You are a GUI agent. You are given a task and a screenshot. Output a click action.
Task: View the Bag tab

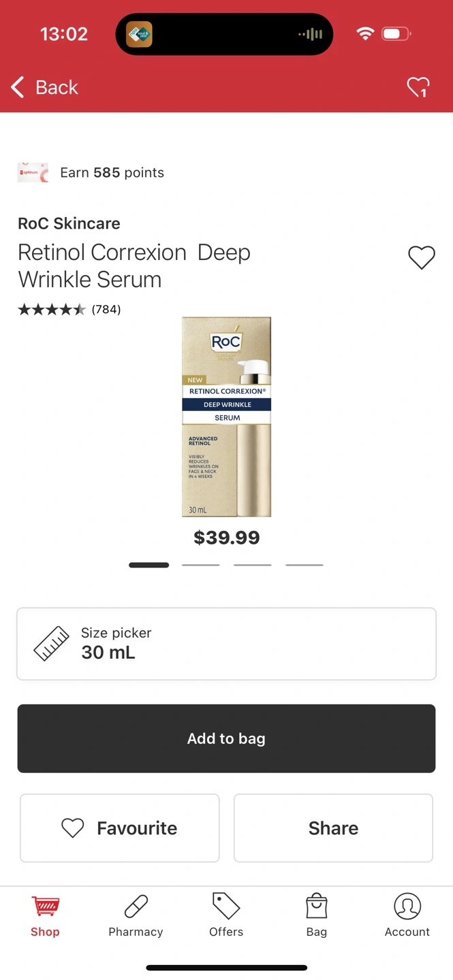pyautogui.click(x=317, y=916)
